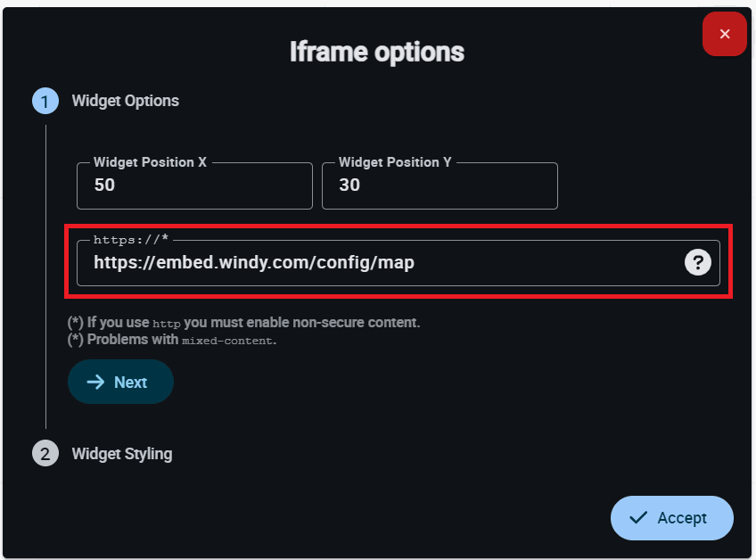
Task: Click the mixed-content problems note
Action: [x=172, y=340]
